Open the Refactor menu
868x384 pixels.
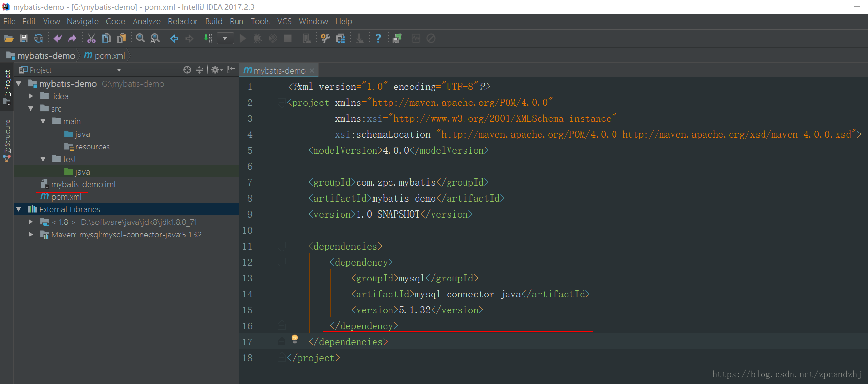tap(183, 21)
